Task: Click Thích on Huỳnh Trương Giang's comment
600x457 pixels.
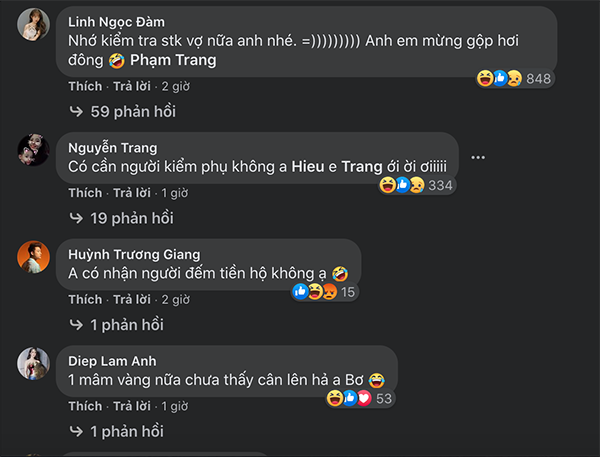Action: 85,299
